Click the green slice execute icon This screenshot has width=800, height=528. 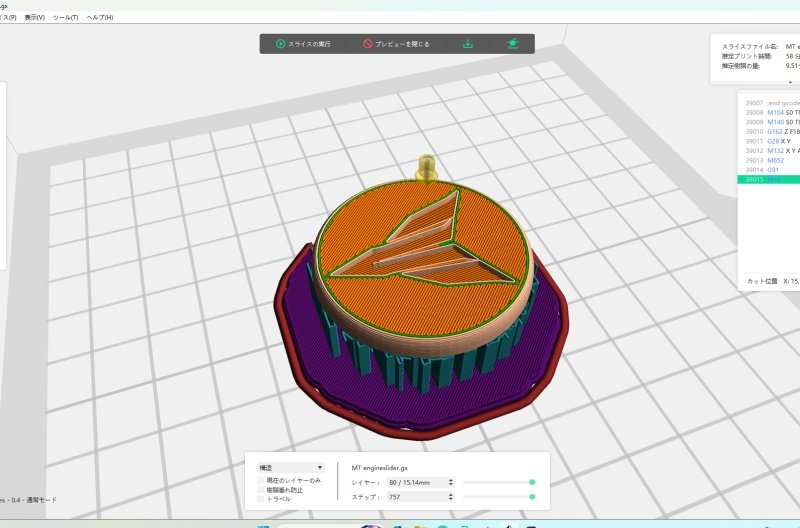tap(280, 44)
